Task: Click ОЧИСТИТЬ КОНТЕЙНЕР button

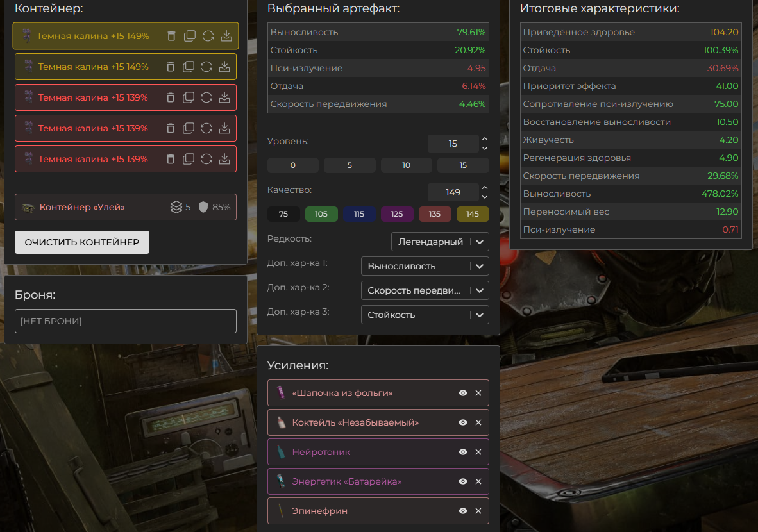Action: 82,242
